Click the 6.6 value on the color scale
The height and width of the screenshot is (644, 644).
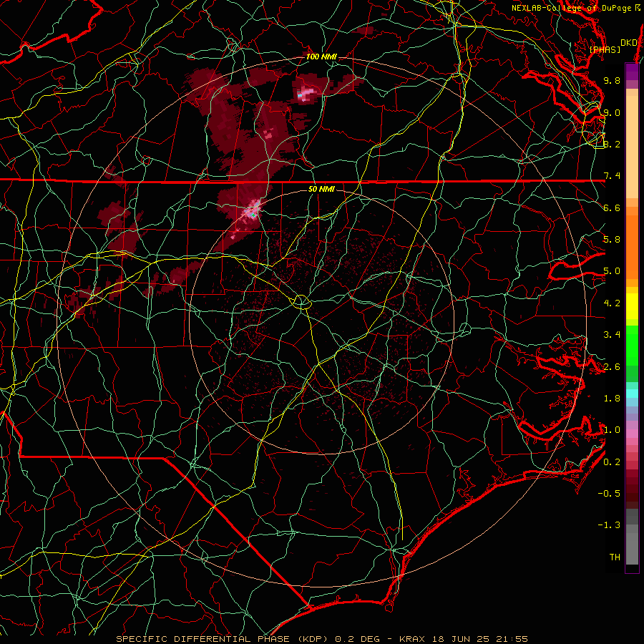pyautogui.click(x=612, y=208)
